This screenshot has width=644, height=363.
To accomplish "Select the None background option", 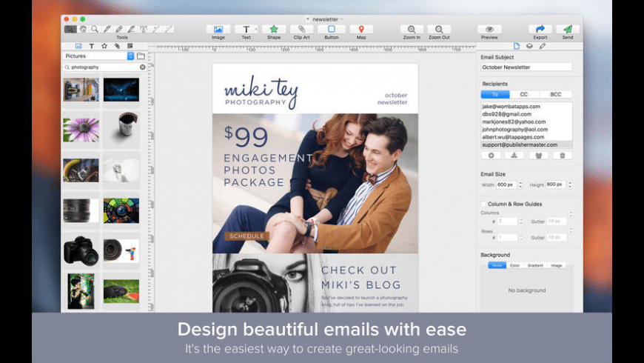I will (x=497, y=265).
